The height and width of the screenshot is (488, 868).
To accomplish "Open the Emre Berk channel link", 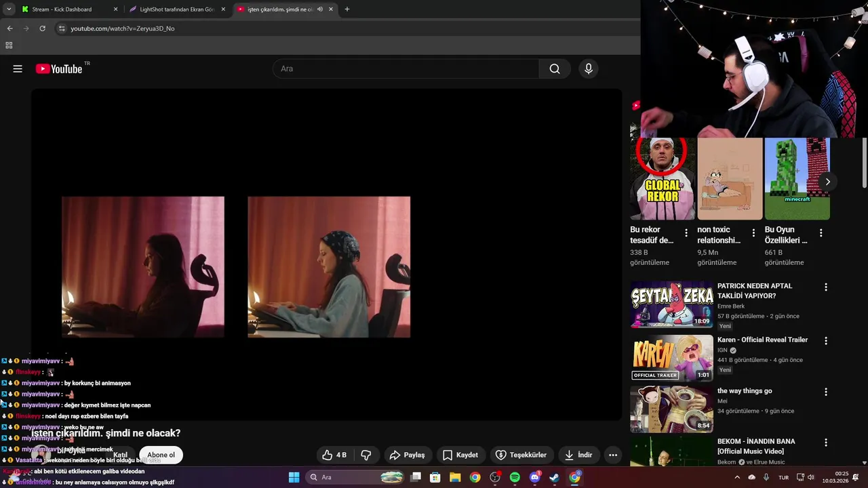I will coord(731,306).
